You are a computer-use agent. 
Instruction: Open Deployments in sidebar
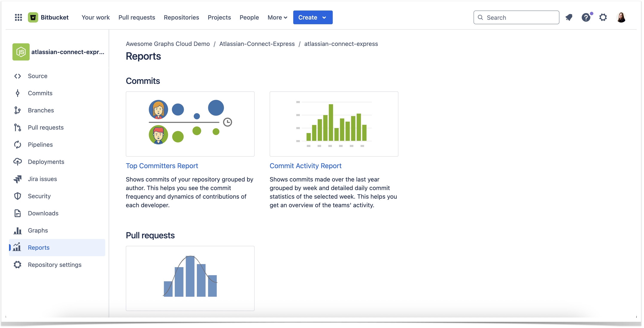[46, 162]
